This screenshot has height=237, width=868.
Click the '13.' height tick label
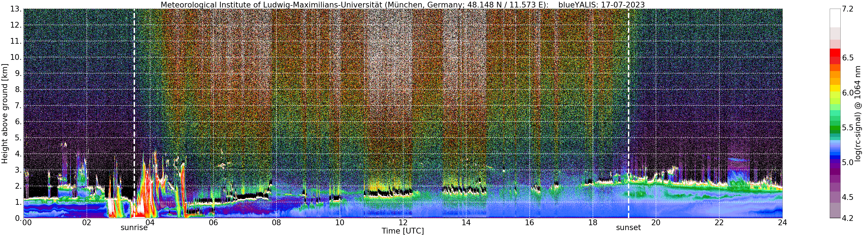16,9
